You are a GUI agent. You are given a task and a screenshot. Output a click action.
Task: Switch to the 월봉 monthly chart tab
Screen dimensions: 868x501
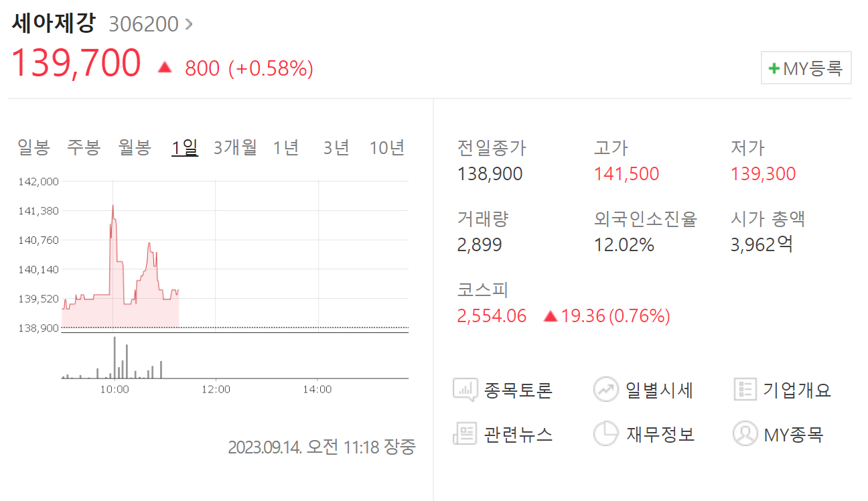coord(132,147)
